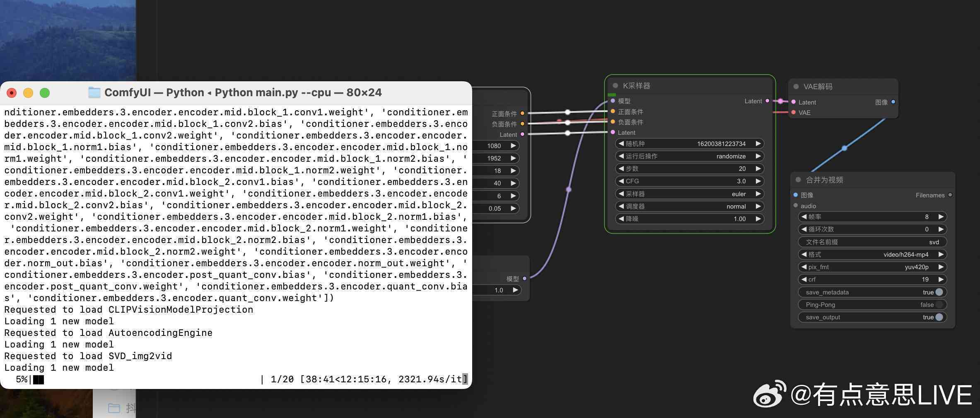Click 'Requested to load SVD_img2vid' terminal line
This screenshot has height=418, width=980.
tap(88, 356)
